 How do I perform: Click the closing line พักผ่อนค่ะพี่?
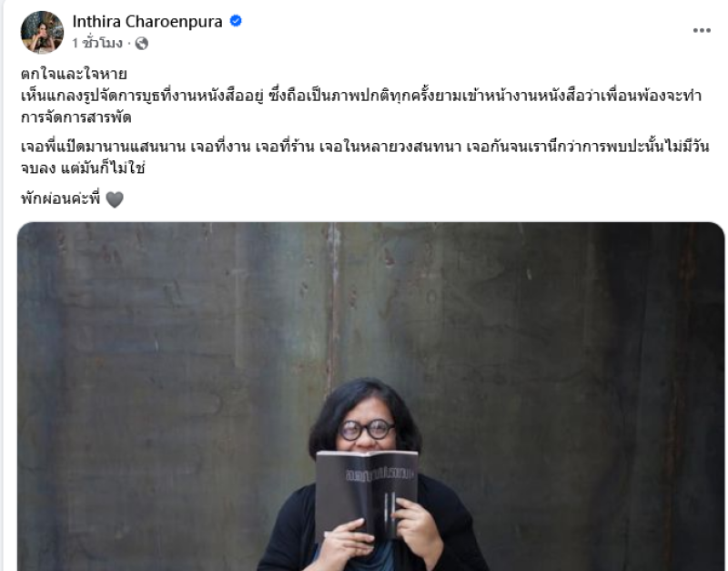(x=60, y=199)
